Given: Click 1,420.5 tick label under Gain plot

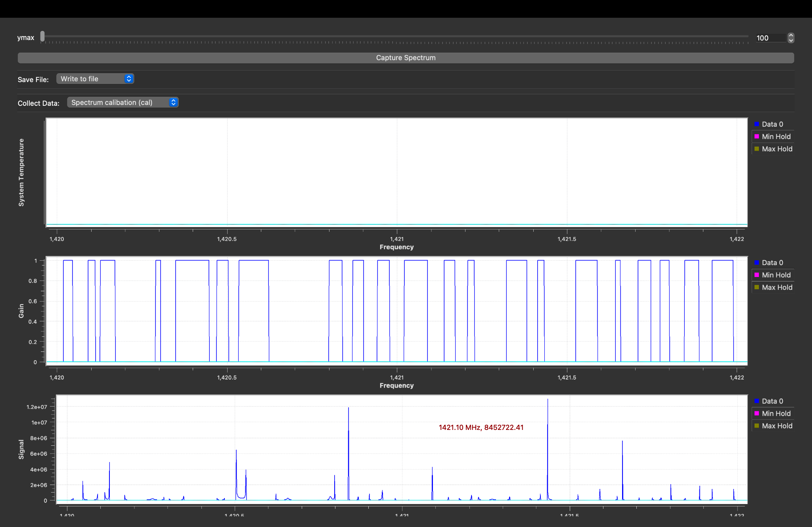Looking at the screenshot, I should pyautogui.click(x=227, y=378).
